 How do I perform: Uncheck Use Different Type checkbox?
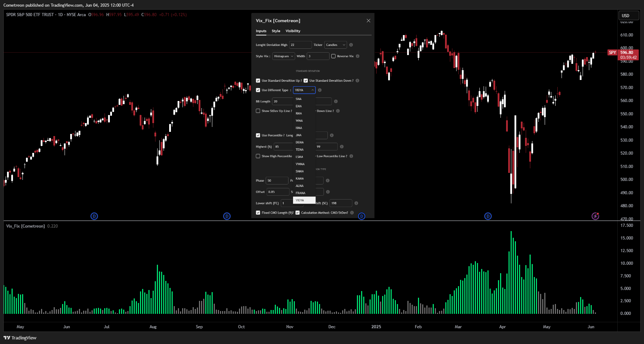[258, 90]
